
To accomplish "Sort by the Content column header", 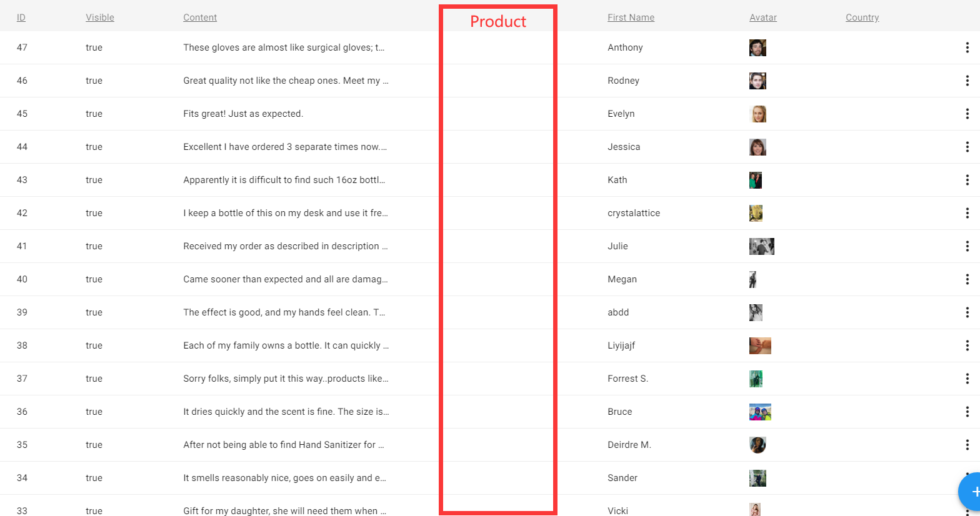I will 200,17.
